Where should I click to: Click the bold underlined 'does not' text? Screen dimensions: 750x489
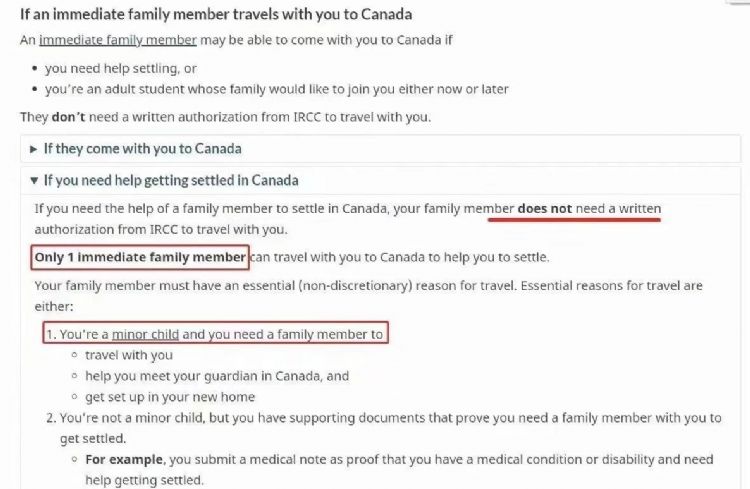pos(544,208)
